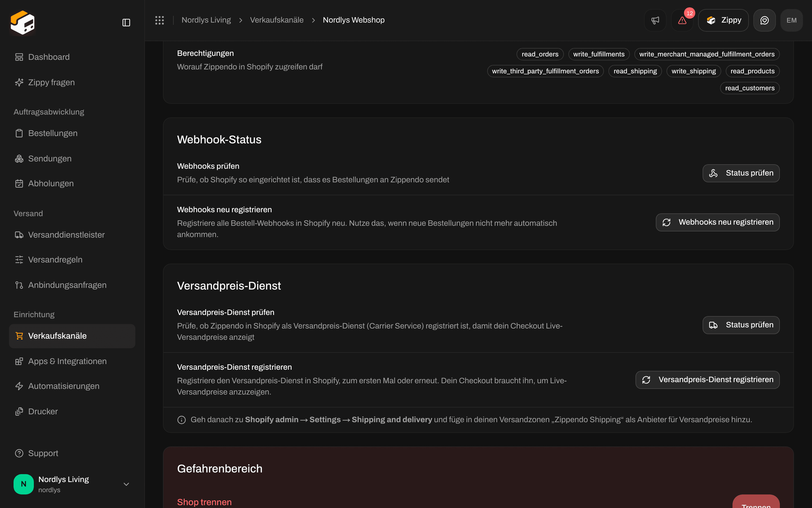Open Versandregeln in sidebar
812x508 pixels.
click(72, 260)
